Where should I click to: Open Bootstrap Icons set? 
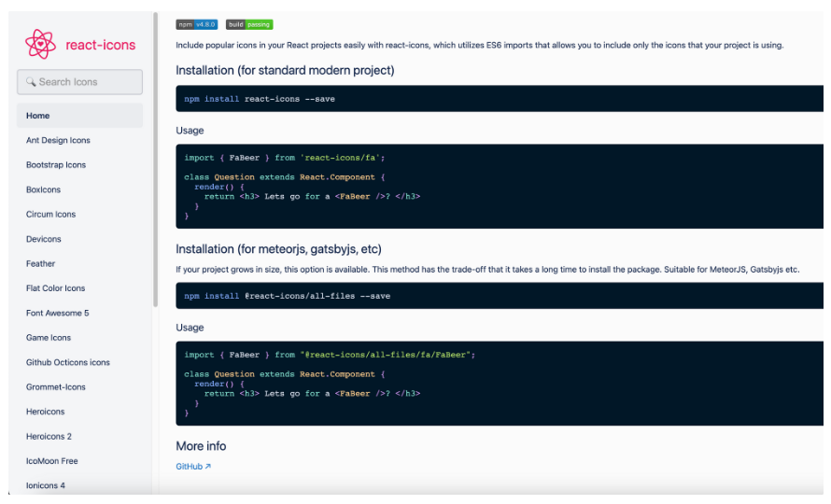(56, 165)
